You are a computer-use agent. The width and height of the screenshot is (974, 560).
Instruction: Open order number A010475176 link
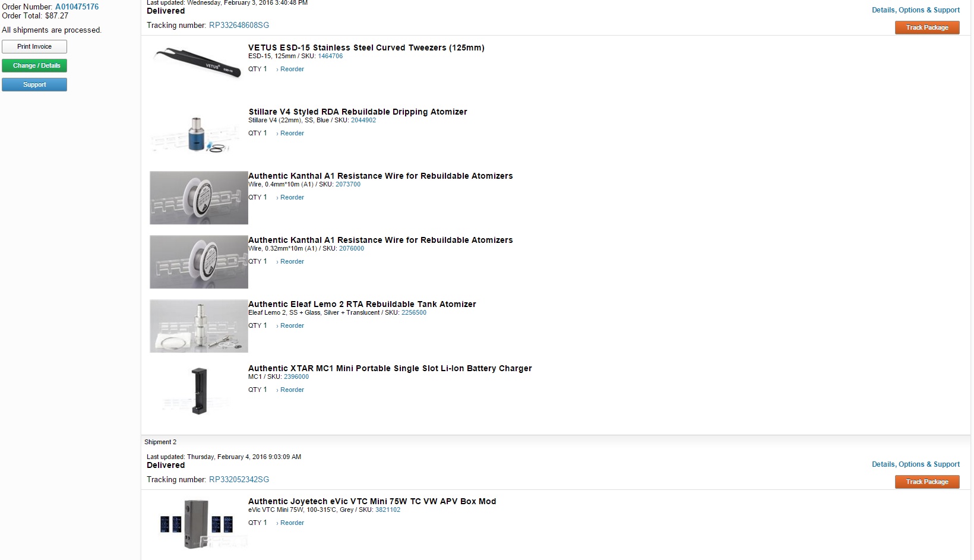pyautogui.click(x=77, y=7)
